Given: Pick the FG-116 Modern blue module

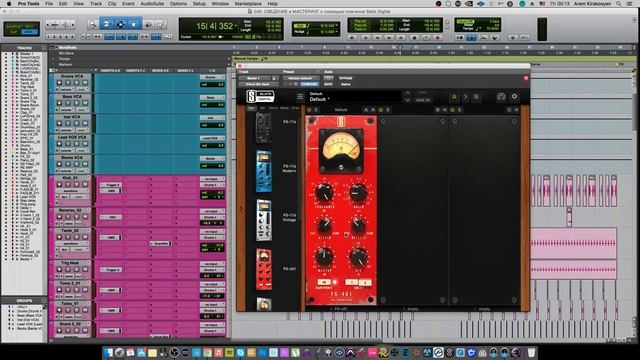Looking at the screenshot, I should pos(264,171).
